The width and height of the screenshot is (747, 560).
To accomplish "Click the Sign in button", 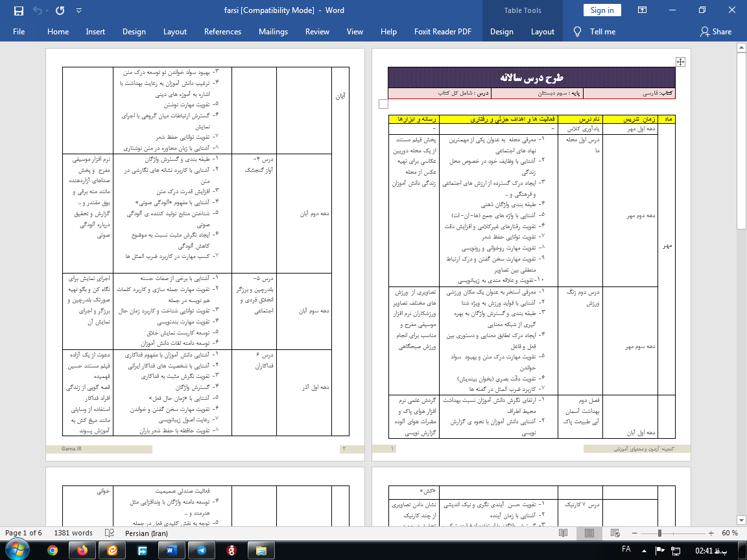I will click(x=602, y=10).
